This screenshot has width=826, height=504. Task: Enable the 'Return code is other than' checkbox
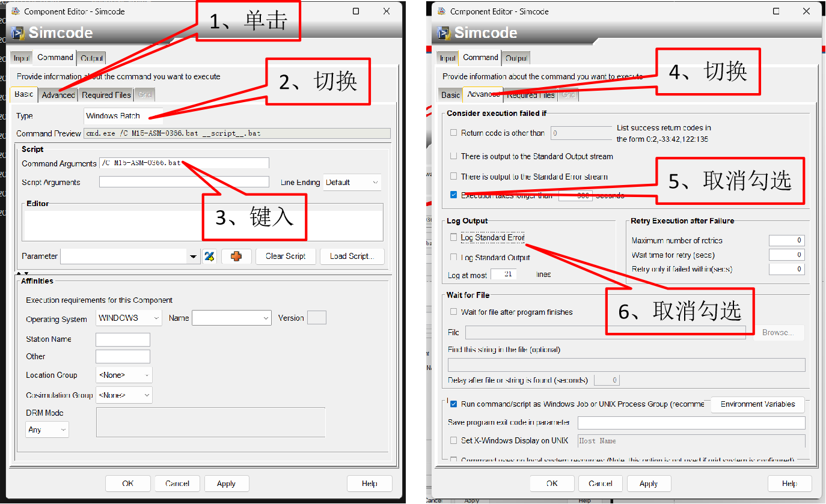[454, 133]
